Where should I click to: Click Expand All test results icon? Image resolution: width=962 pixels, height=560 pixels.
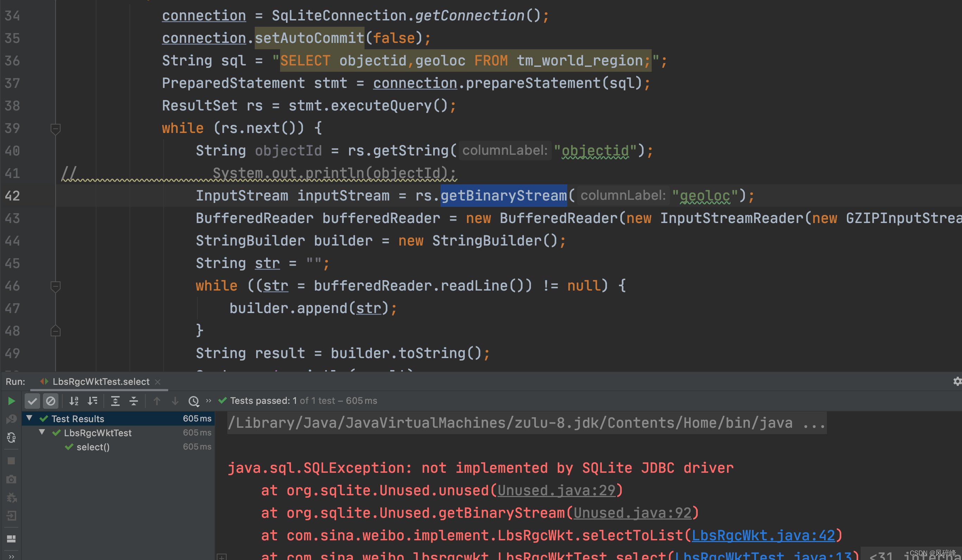point(115,401)
